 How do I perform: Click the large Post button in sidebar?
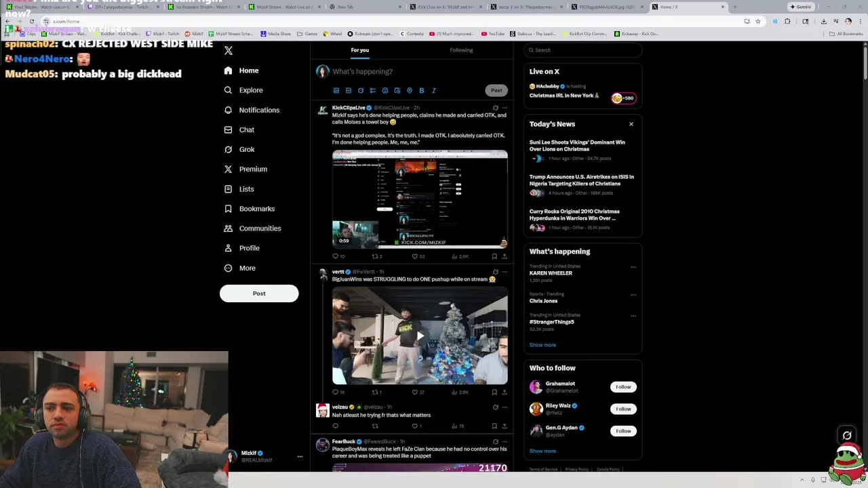[x=259, y=293]
